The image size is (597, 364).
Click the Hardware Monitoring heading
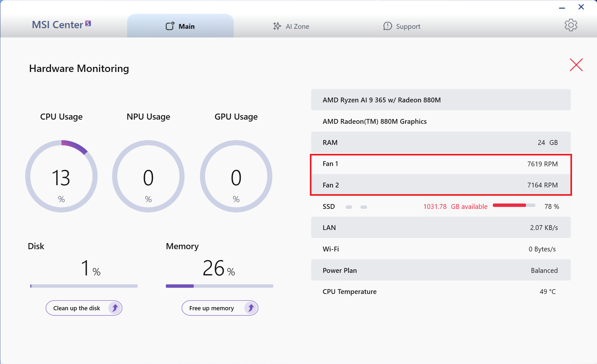(79, 68)
